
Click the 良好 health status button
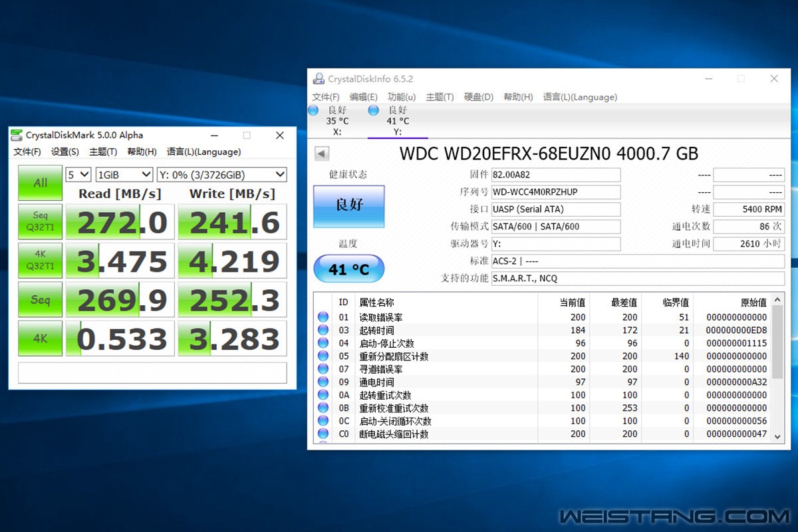point(349,207)
